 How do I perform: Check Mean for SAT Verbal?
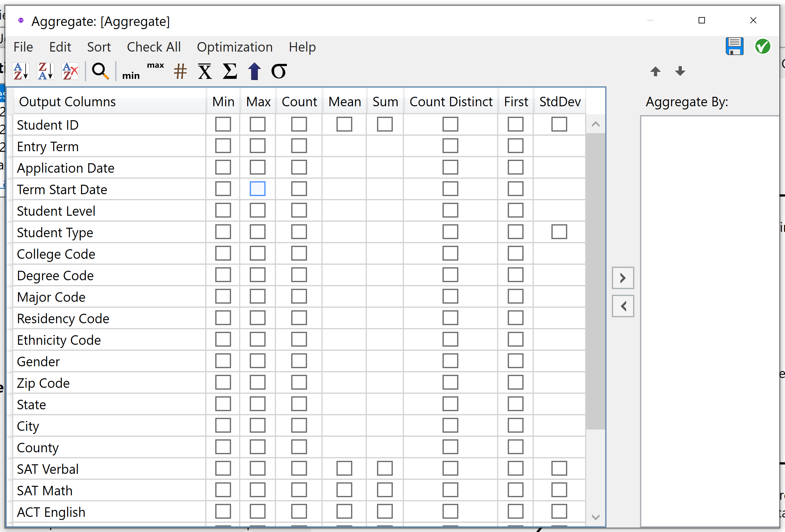pyautogui.click(x=344, y=468)
